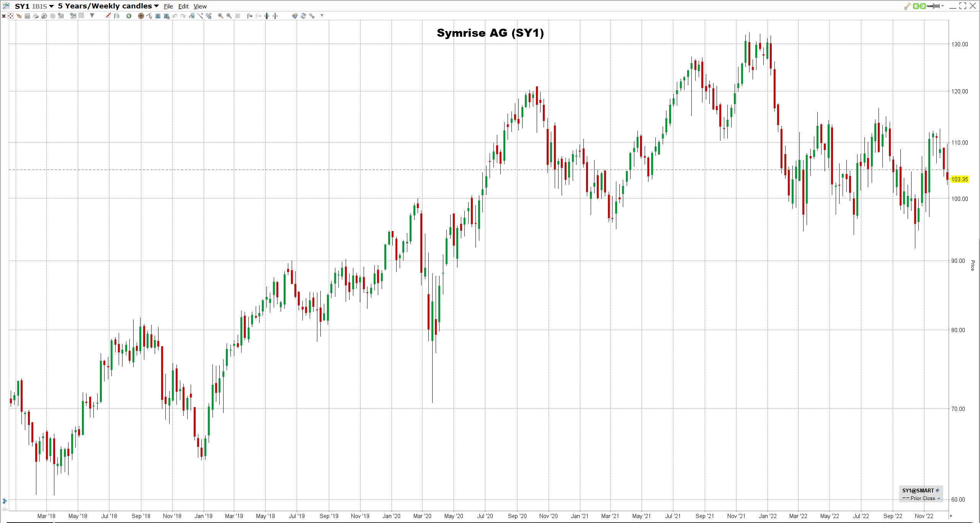The image size is (980, 523).
Task: Click the Mar '20 date axis label
Action: [x=422, y=516]
